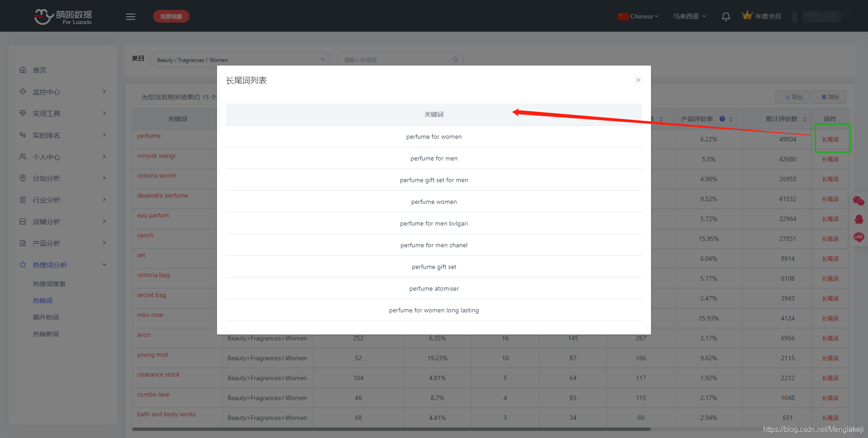The image size is (868, 438).
Task: Click 'dexandra perfume' keyword link
Action: [163, 195]
